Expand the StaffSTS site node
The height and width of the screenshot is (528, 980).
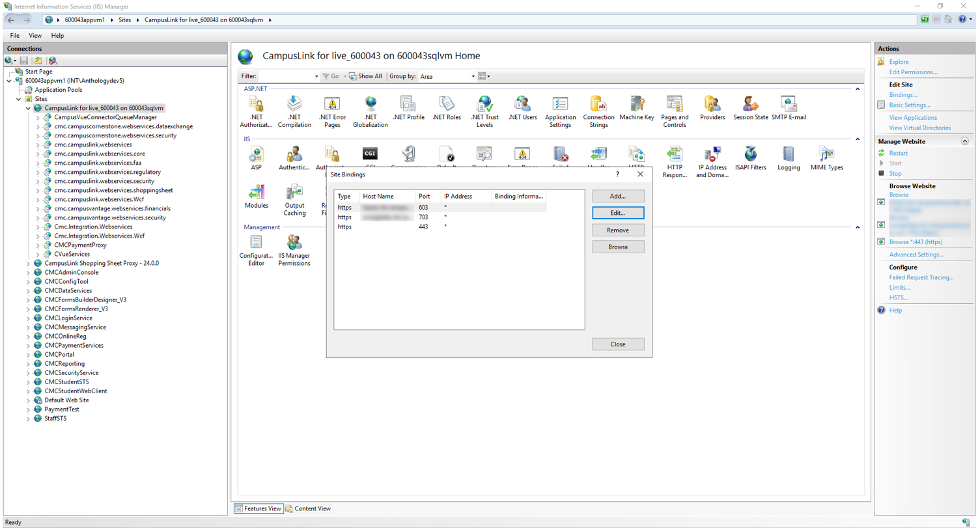coord(28,419)
